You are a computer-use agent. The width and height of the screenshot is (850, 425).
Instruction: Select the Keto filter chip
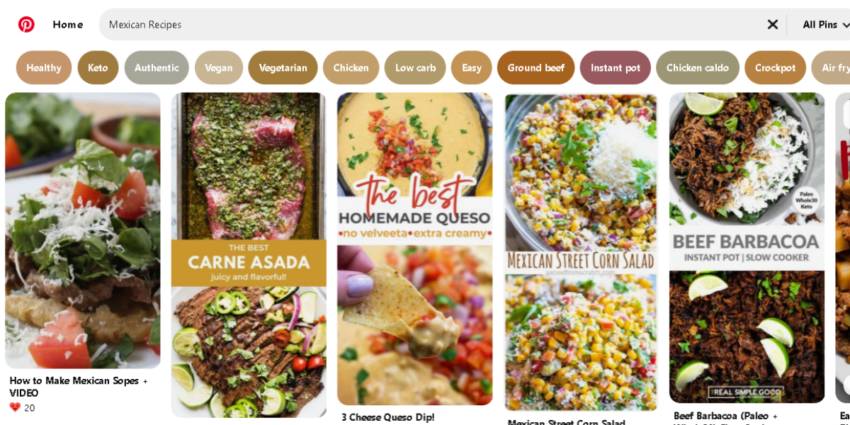[98, 68]
